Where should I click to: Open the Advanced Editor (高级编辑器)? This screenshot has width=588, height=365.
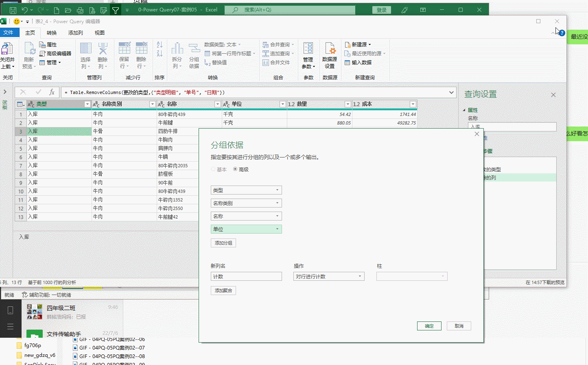(55, 54)
